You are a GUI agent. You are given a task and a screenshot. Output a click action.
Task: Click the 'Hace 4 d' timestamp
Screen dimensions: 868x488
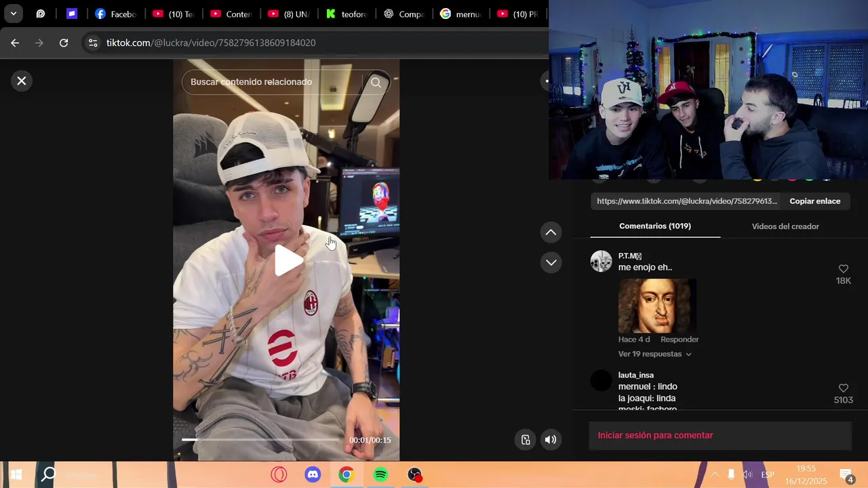click(634, 339)
